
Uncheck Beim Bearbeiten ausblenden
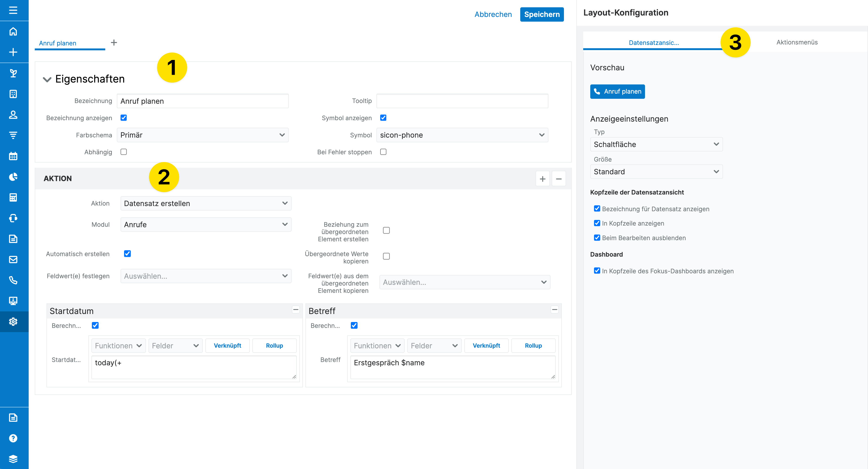coord(597,237)
